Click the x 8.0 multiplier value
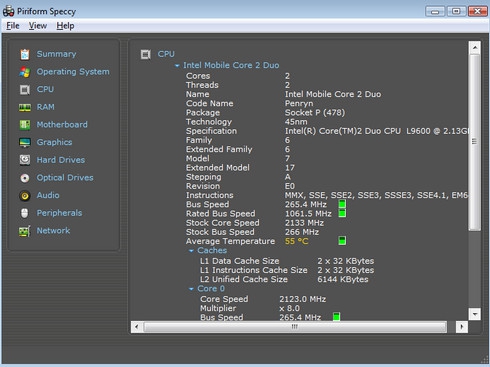 point(289,308)
